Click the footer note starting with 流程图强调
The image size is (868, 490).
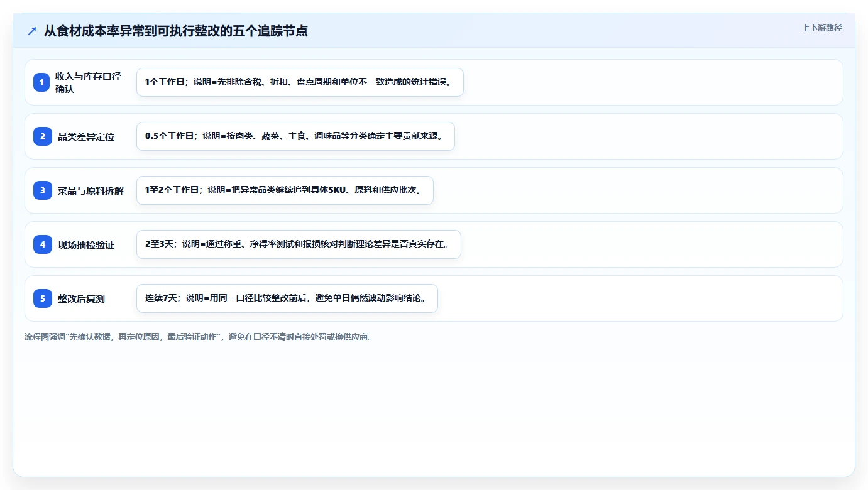coord(198,337)
